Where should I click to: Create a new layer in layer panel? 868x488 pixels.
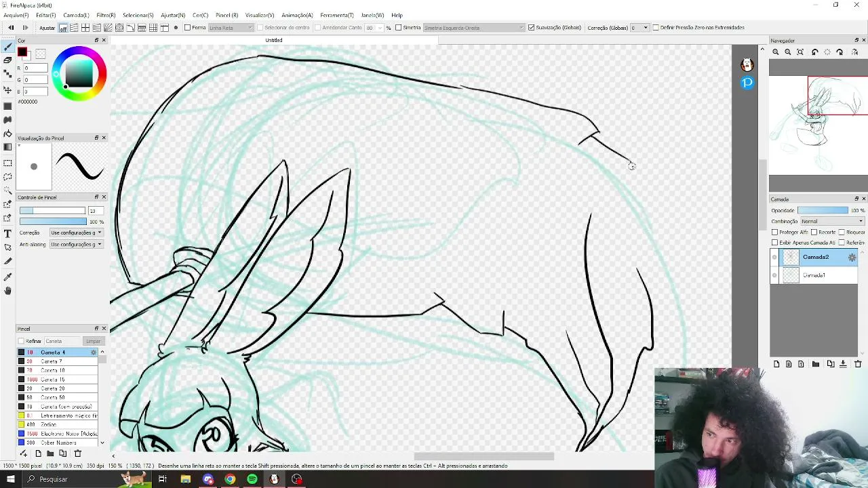click(x=776, y=364)
